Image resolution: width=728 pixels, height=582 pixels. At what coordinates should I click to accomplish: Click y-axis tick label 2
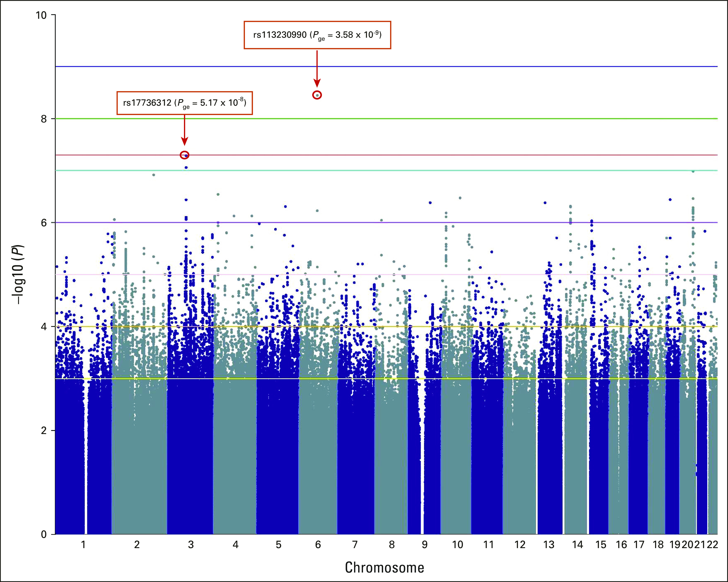coord(44,431)
